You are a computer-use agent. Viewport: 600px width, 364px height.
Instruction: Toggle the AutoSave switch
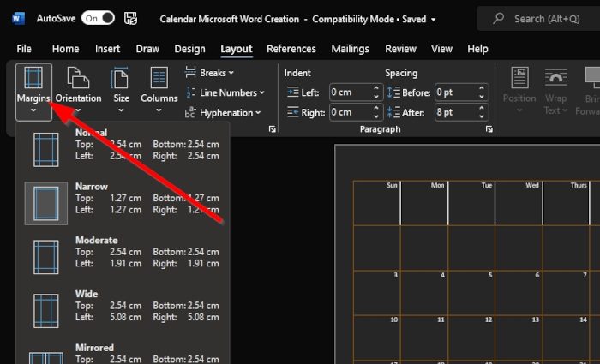pyautogui.click(x=98, y=18)
